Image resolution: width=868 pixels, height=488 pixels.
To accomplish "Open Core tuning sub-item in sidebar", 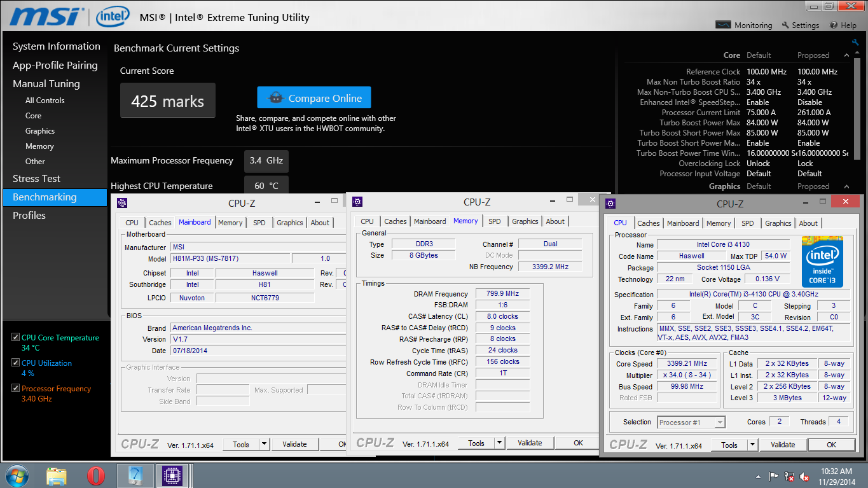I will 33,116.
